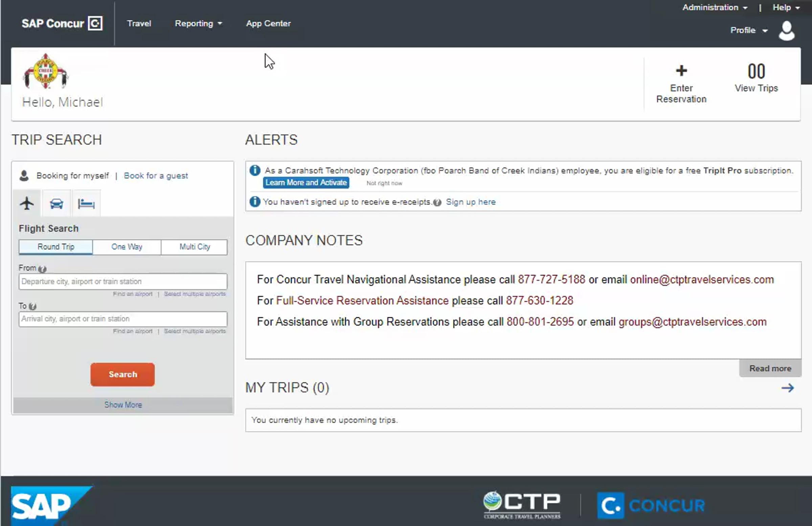Click the My Trips arrow icon
The width and height of the screenshot is (812, 526).
788,388
